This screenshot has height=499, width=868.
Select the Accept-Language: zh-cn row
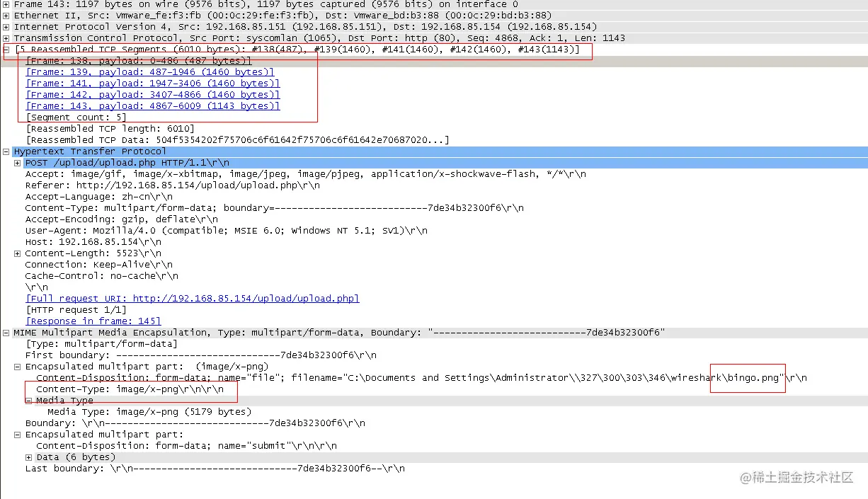coord(99,197)
